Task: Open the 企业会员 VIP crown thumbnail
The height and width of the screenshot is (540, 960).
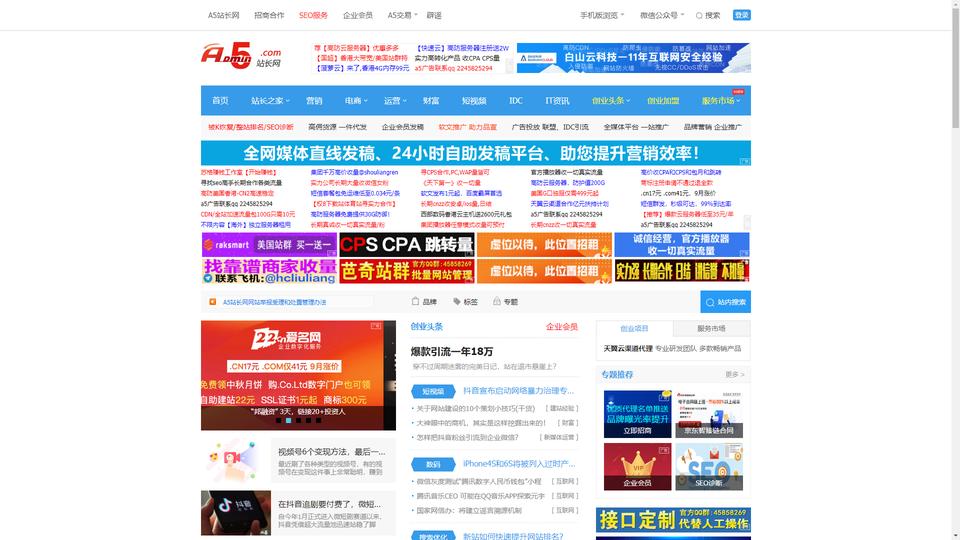Action: (x=637, y=467)
